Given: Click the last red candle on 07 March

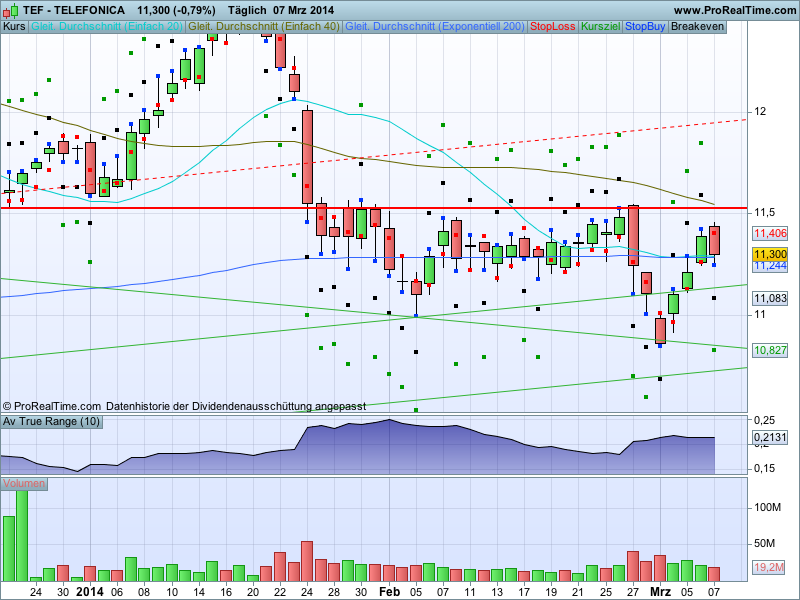Looking at the screenshot, I should [x=714, y=240].
